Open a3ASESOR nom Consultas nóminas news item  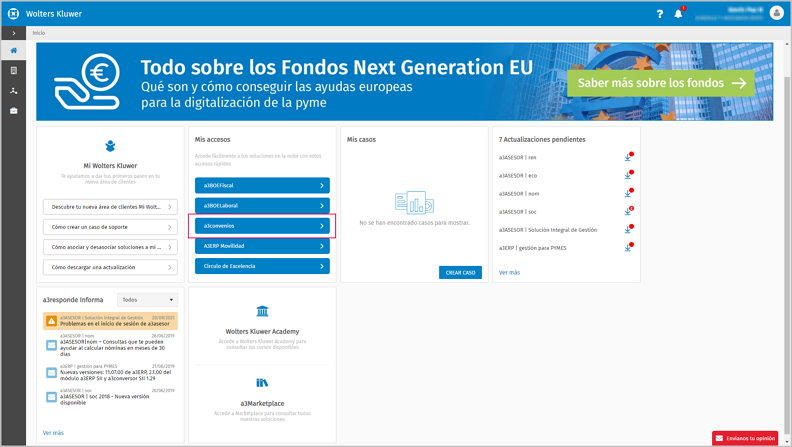[x=110, y=345]
